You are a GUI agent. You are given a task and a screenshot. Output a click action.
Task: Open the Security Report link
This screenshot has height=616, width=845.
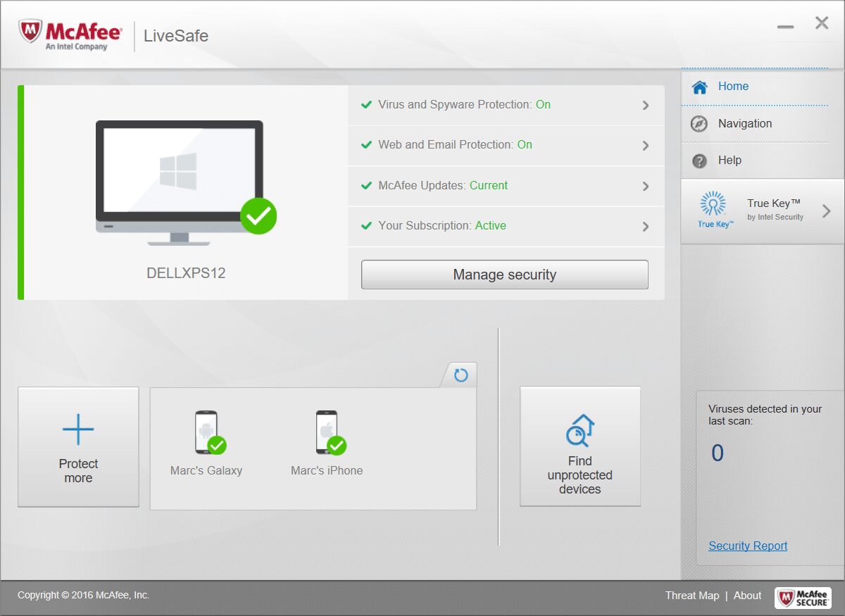[x=748, y=546]
